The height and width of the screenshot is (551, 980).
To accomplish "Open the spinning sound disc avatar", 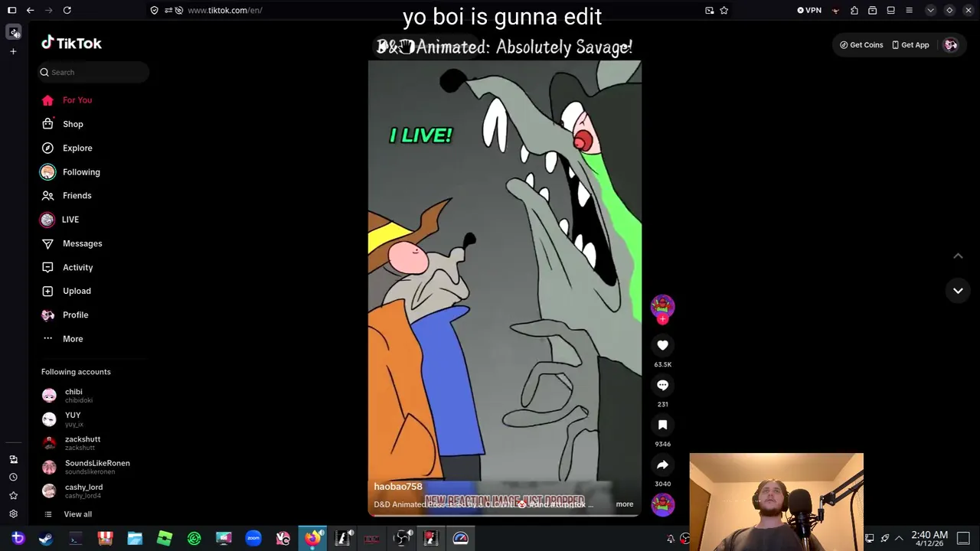I will click(x=662, y=504).
